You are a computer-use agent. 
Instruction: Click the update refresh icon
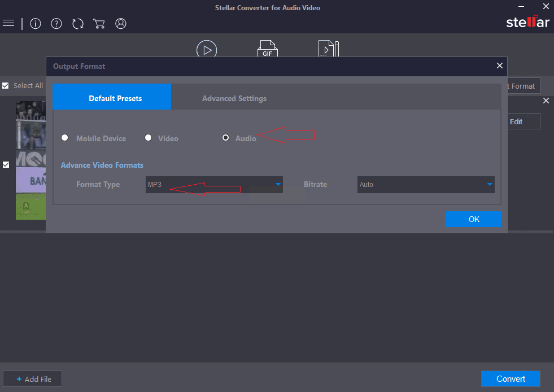pyautogui.click(x=78, y=24)
